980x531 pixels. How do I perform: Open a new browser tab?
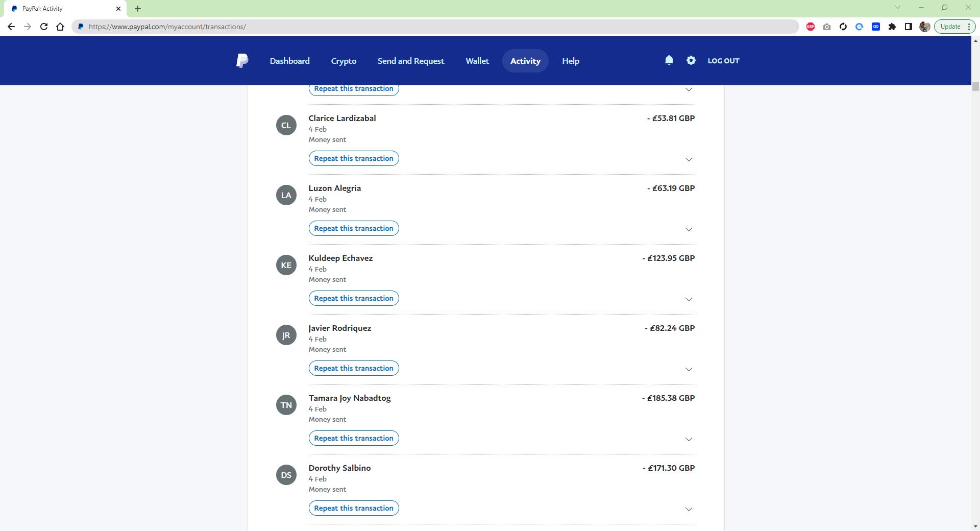tap(138, 9)
